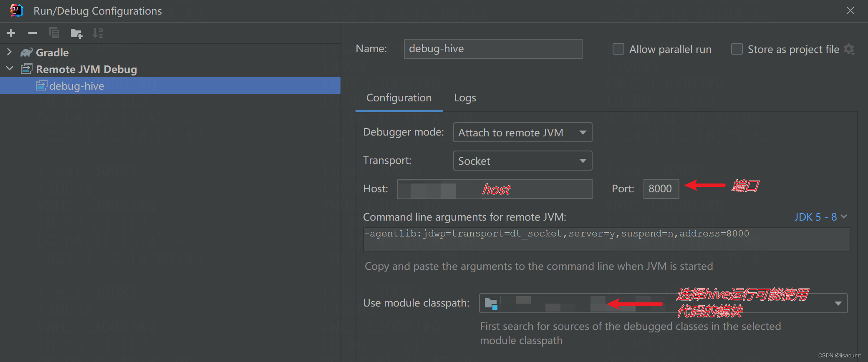This screenshot has width=868, height=362.
Task: Click the 'First search for sources' hint text
Action: coord(630,333)
